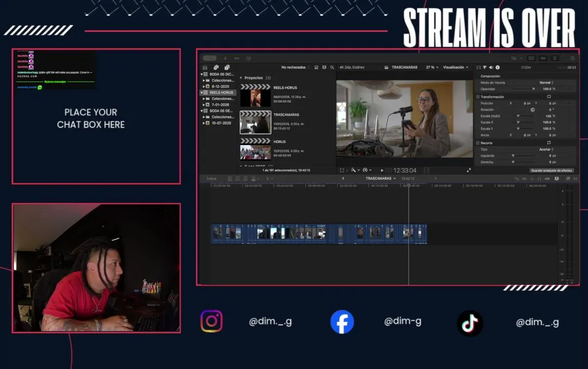Open the Visualización dropdown
The height and width of the screenshot is (369, 588).
click(456, 68)
